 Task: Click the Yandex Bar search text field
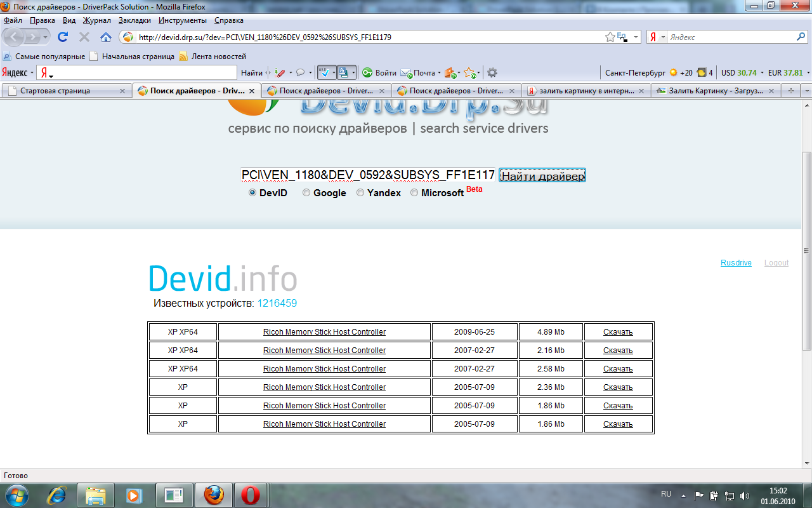pyautogui.click(x=136, y=73)
